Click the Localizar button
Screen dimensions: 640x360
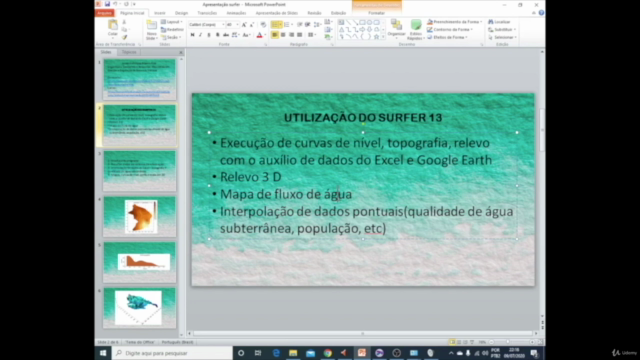(x=499, y=22)
